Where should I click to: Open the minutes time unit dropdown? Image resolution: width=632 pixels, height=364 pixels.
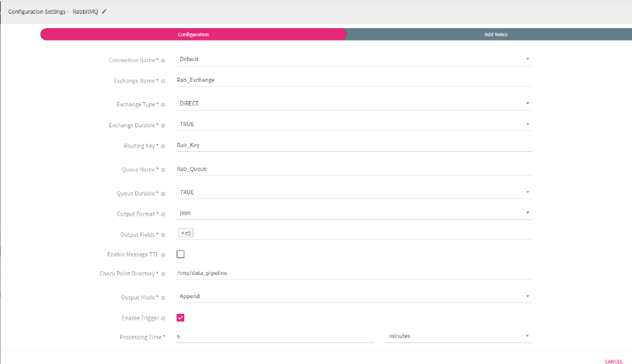(x=458, y=337)
